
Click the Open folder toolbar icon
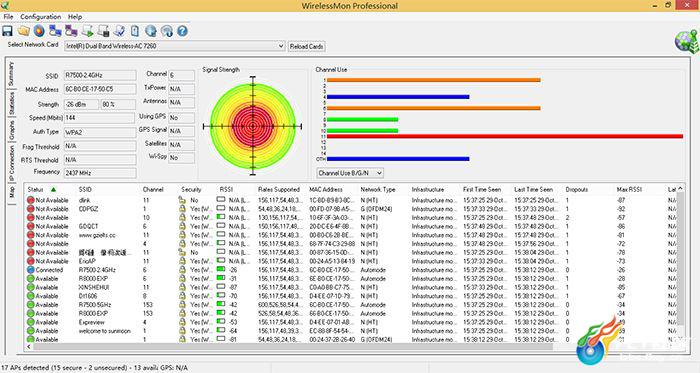[x=23, y=31]
